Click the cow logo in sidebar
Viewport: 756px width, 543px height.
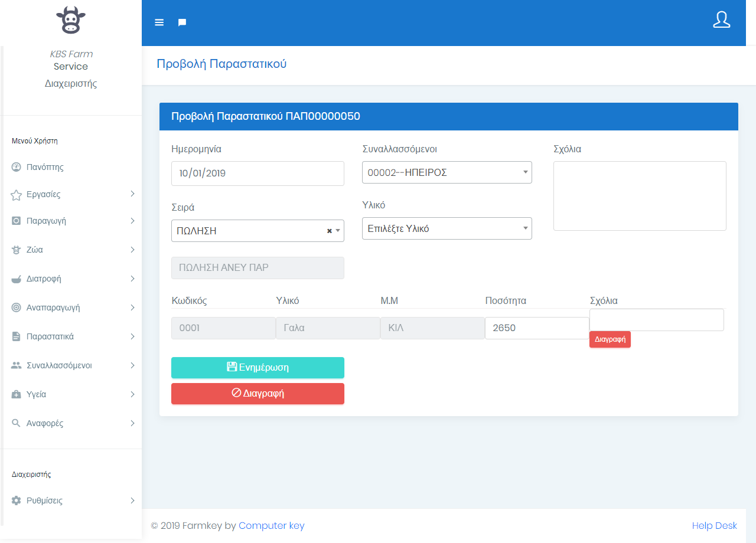click(x=71, y=20)
